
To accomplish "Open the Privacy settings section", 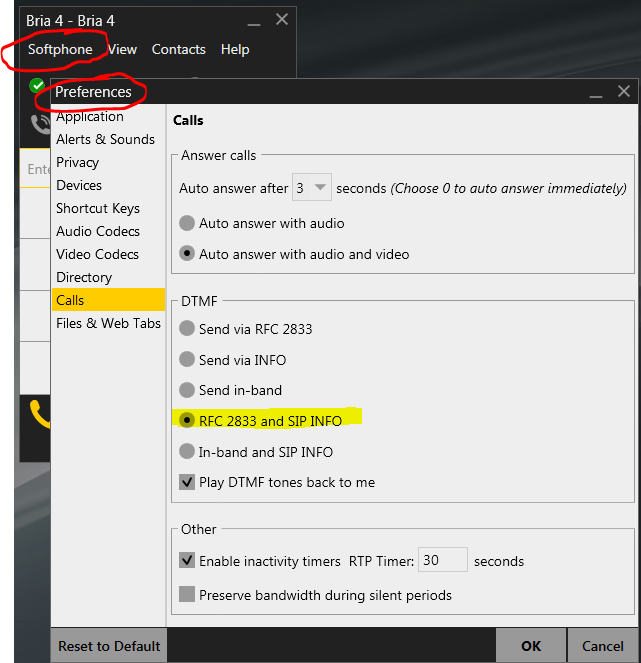I will [x=108, y=162].
